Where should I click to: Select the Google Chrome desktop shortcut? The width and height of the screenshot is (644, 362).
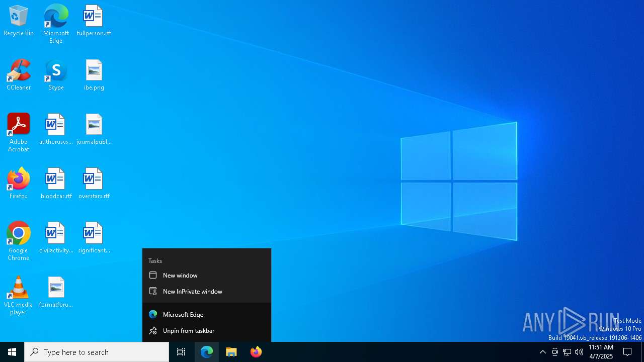point(19,241)
